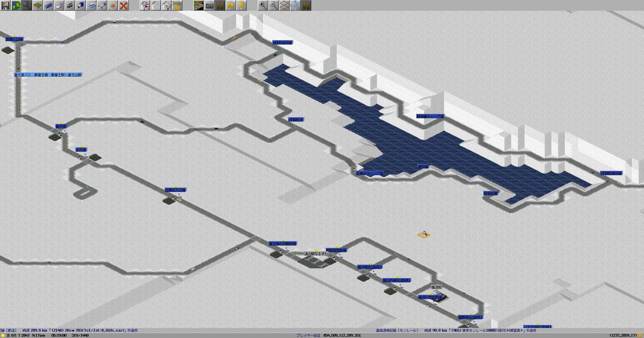Click the 西湖入口前 station label
Screen dimensions: 644x338
pos(14,40)
